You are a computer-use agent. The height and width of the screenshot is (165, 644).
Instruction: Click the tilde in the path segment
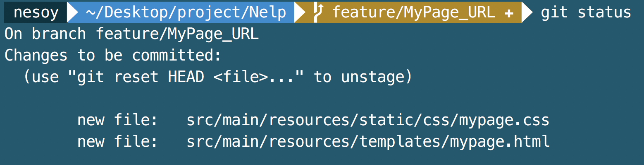click(91, 13)
